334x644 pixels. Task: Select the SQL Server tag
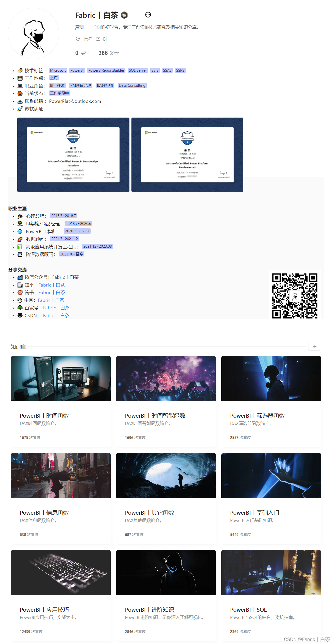138,70
